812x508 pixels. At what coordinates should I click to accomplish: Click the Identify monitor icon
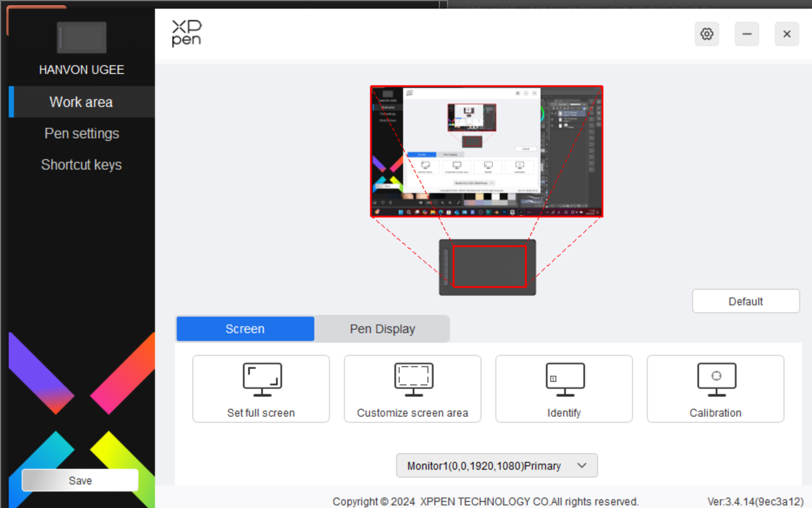click(x=565, y=379)
